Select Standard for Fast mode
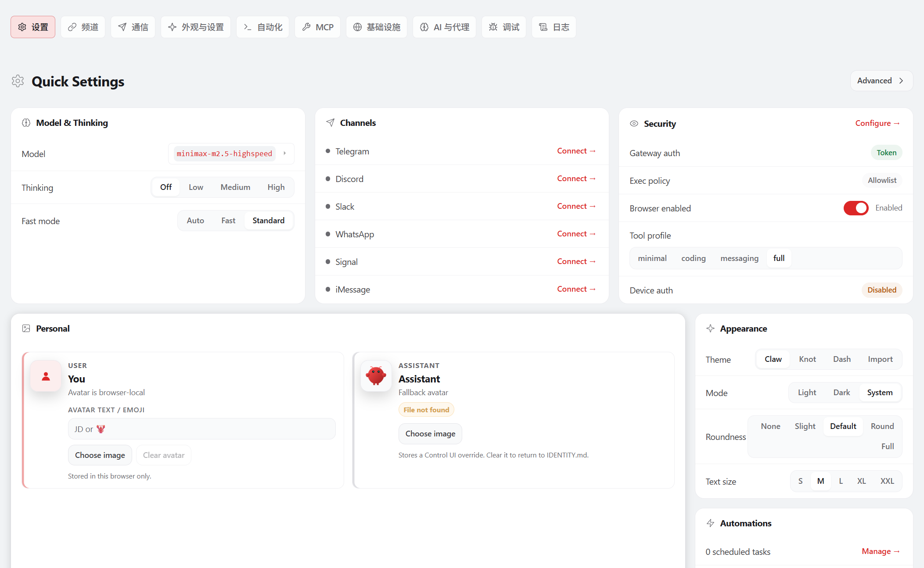Image resolution: width=924 pixels, height=568 pixels. point(268,221)
